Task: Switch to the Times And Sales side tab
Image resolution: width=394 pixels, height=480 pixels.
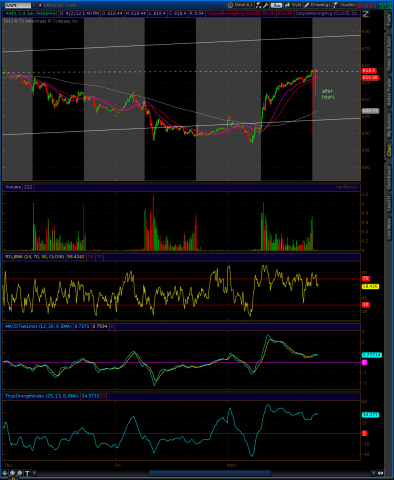Action: tap(389, 53)
